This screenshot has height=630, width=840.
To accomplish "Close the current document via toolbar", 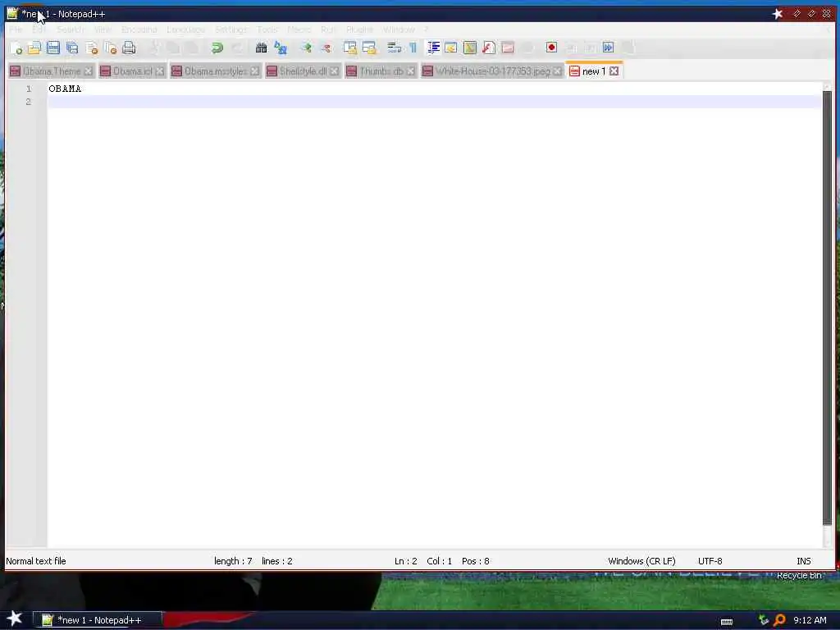I will point(92,48).
